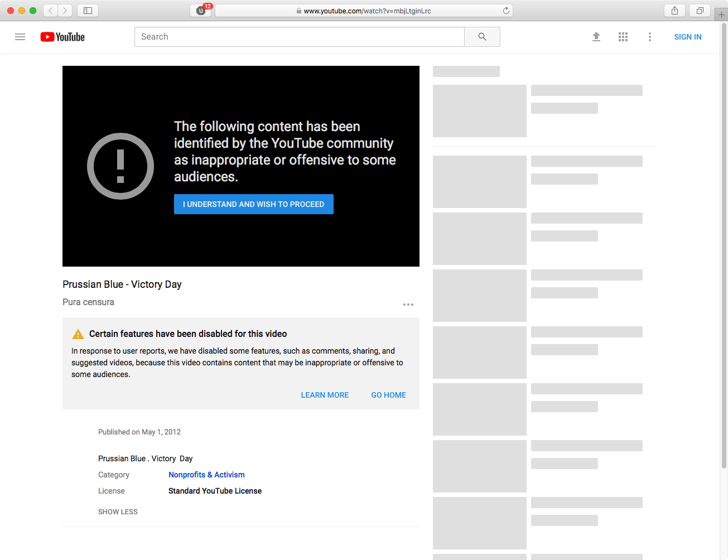Click the Learn More link

pos(325,395)
